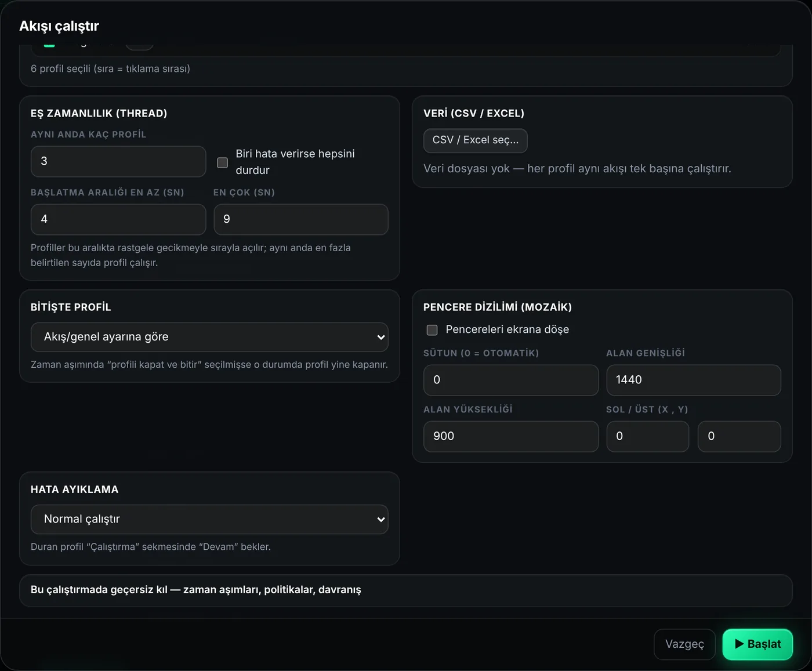Click the "Veri dosyası yok" message

(577, 169)
